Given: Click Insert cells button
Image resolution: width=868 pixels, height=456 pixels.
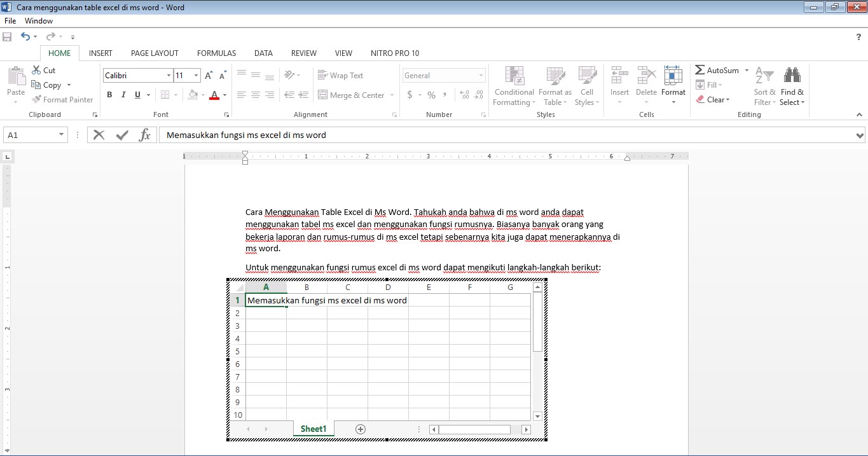Looking at the screenshot, I should pyautogui.click(x=619, y=86).
